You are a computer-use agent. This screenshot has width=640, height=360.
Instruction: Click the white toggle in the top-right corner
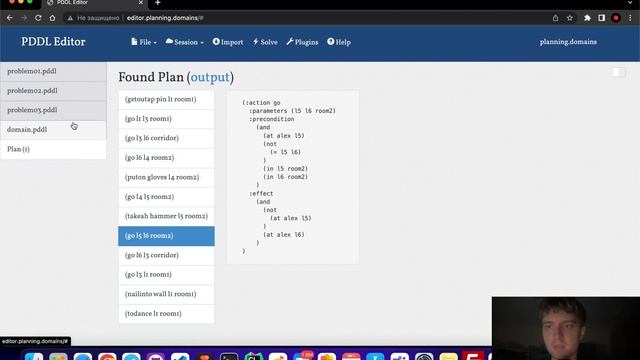pos(618,72)
